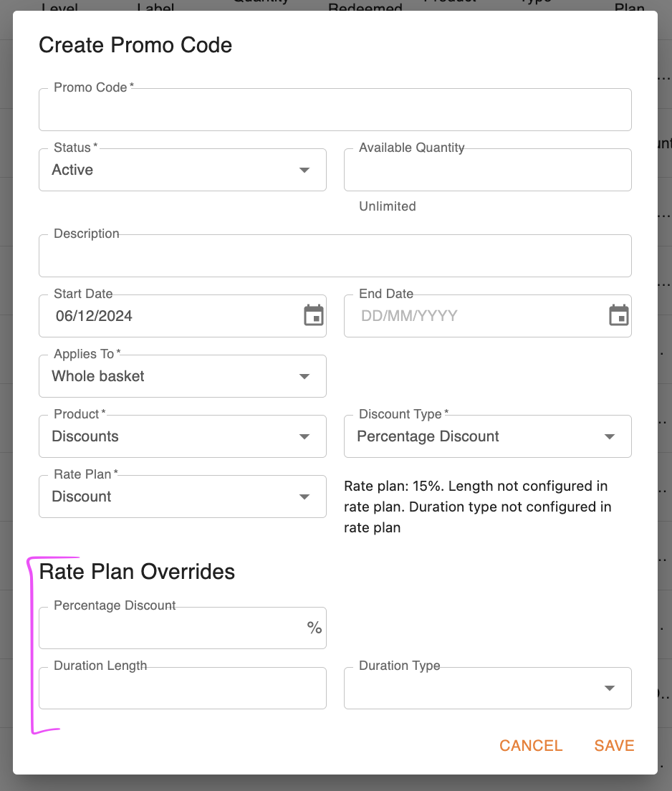Click the Rate Plan Overrides heading

point(137,572)
